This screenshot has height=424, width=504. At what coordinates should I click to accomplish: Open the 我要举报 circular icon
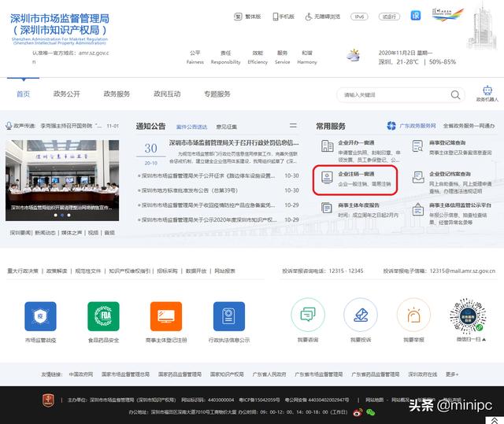(413, 317)
